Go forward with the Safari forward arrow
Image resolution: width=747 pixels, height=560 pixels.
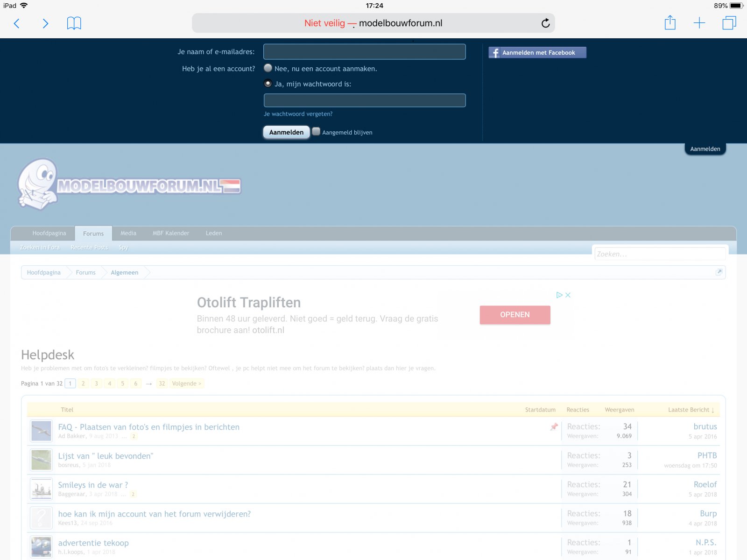[45, 23]
